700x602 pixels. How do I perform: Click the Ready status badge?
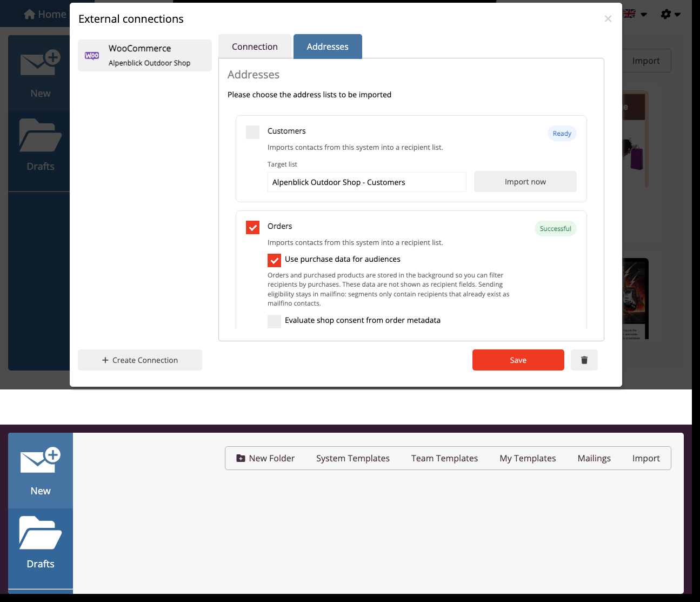pos(562,134)
